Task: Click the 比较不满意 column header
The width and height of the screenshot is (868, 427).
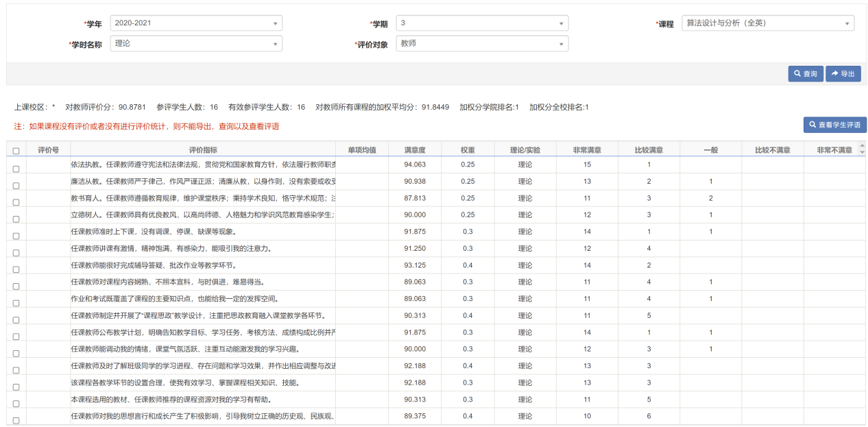Action: coord(773,149)
